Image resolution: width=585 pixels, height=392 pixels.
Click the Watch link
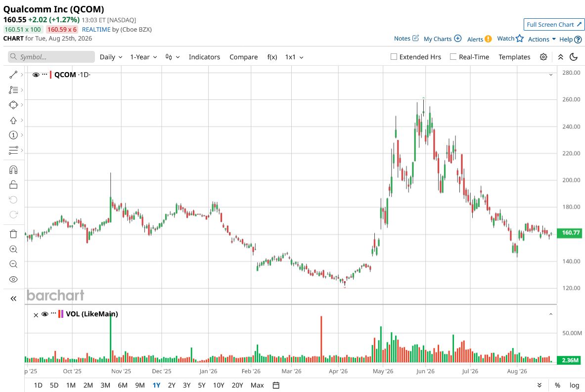click(x=505, y=39)
